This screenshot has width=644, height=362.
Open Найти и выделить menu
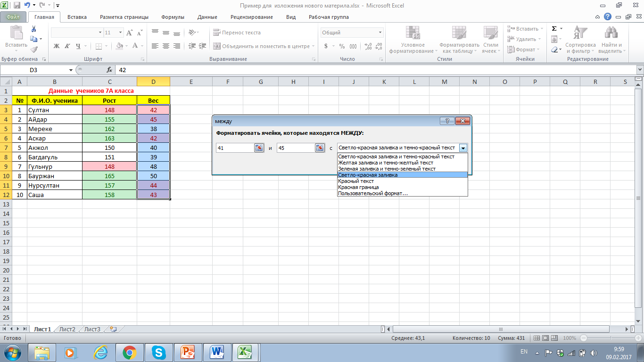pyautogui.click(x=611, y=40)
